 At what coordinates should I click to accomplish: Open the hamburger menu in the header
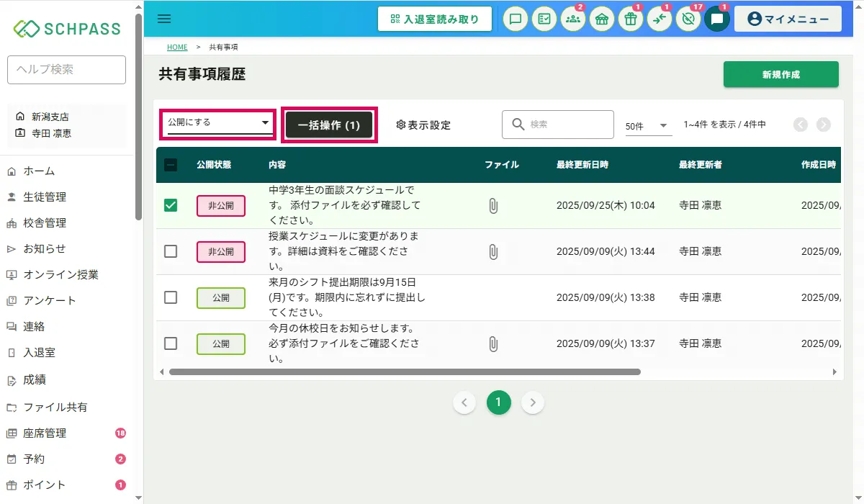tap(164, 19)
